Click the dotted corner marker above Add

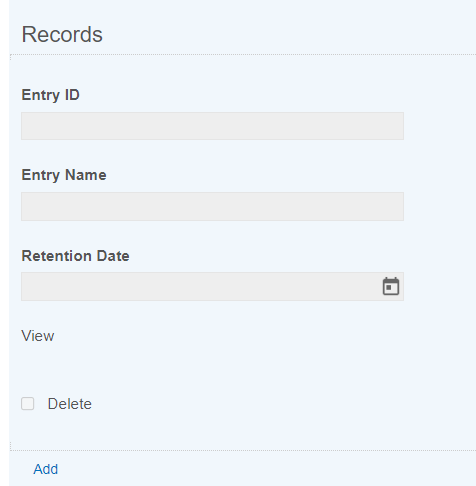click(x=11, y=446)
